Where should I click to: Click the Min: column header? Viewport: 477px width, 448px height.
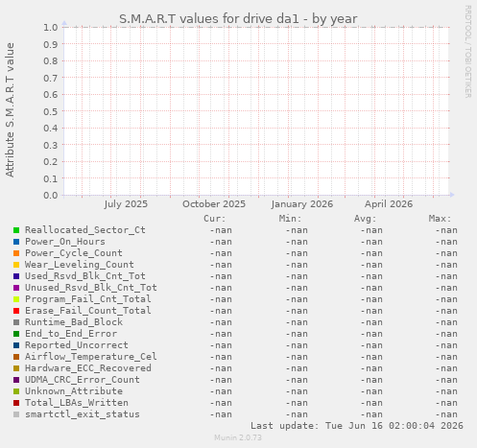click(x=290, y=219)
